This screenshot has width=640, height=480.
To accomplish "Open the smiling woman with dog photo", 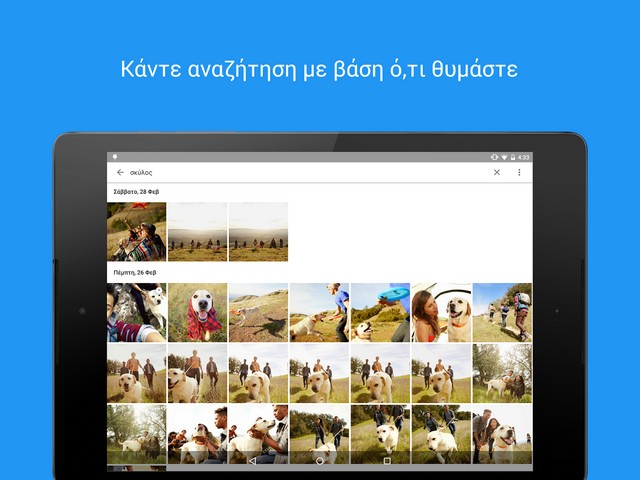I will [441, 312].
